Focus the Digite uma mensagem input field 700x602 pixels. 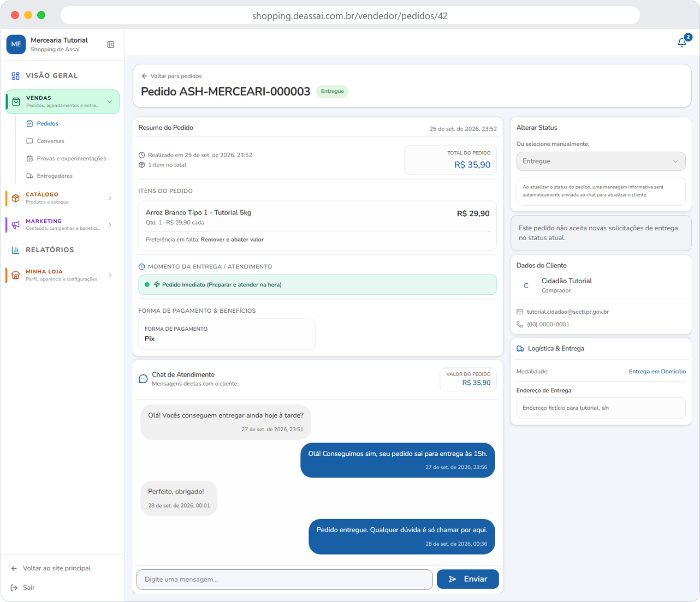pyautogui.click(x=284, y=580)
